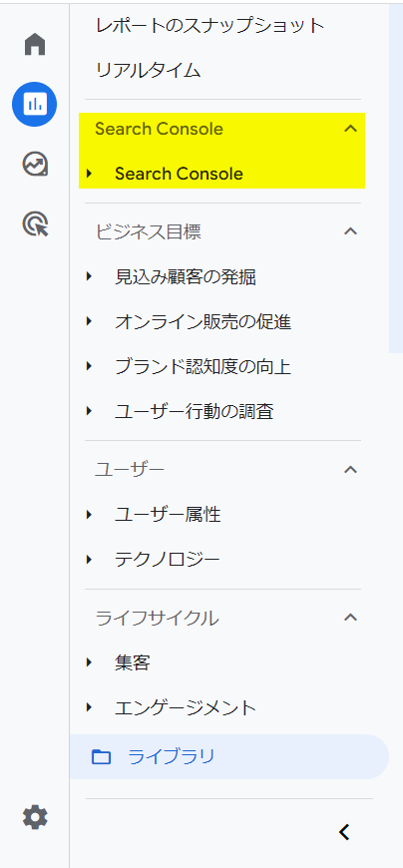Image resolution: width=403 pixels, height=868 pixels.
Task: Open the Home icon in sidebar
Action: 35,44
